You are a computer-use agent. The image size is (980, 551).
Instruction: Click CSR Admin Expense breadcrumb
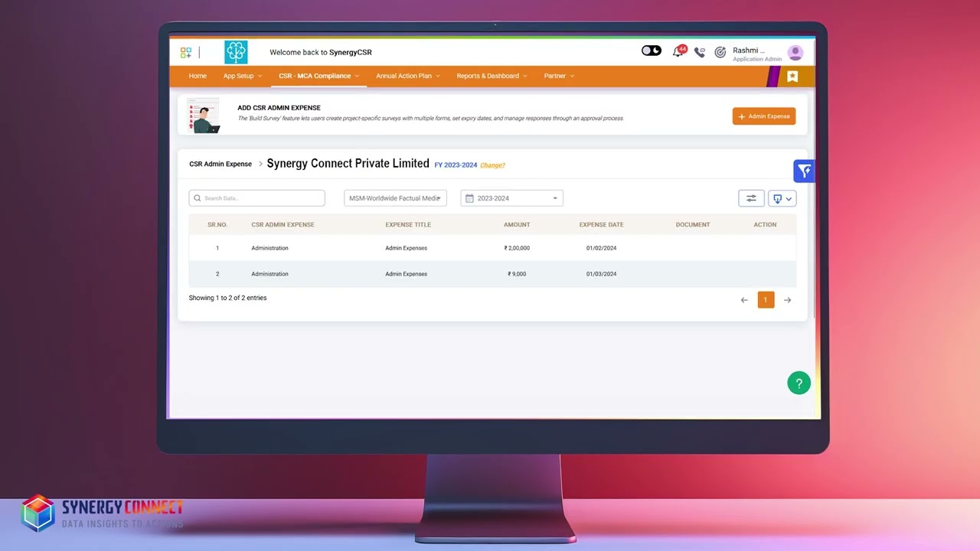[220, 164]
